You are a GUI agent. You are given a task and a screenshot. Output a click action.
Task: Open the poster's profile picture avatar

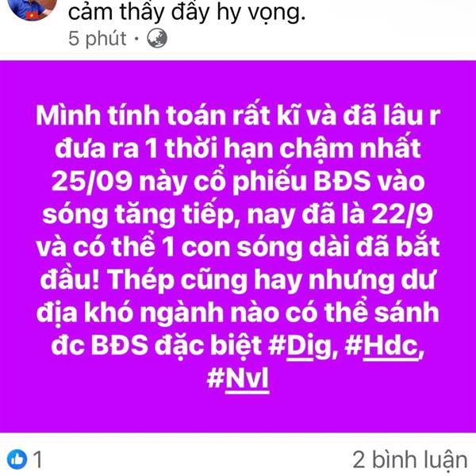(33, 8)
